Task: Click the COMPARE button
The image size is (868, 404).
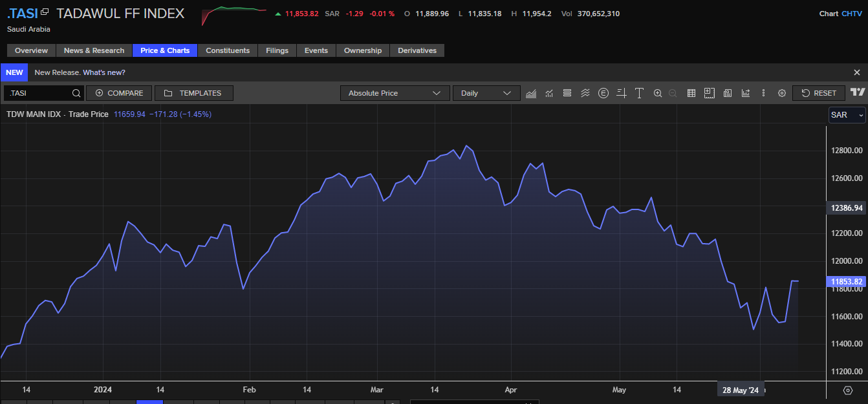Action: point(119,93)
